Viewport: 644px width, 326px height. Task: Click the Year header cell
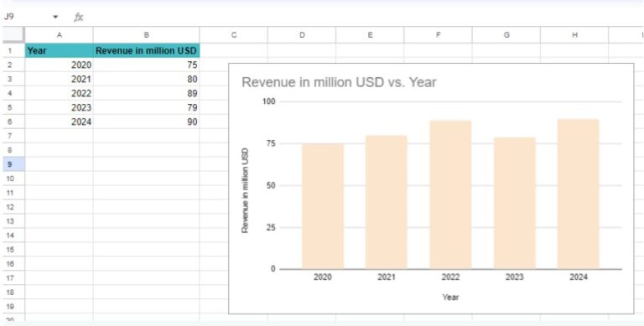tap(60, 51)
